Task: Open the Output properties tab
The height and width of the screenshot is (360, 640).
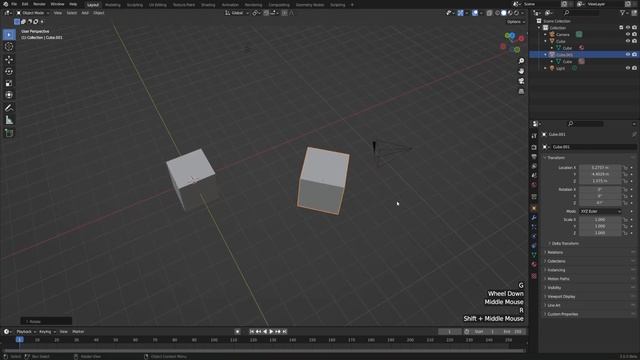Action: coord(534,157)
